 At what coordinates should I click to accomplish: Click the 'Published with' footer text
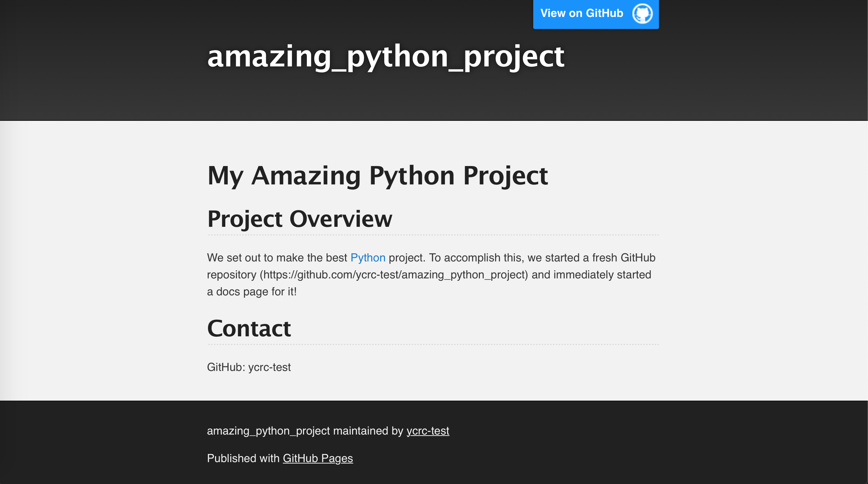click(x=243, y=459)
